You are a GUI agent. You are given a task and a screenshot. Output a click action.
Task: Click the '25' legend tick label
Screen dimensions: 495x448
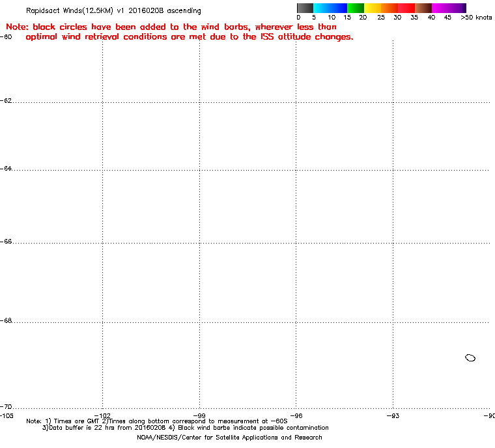[381, 18]
